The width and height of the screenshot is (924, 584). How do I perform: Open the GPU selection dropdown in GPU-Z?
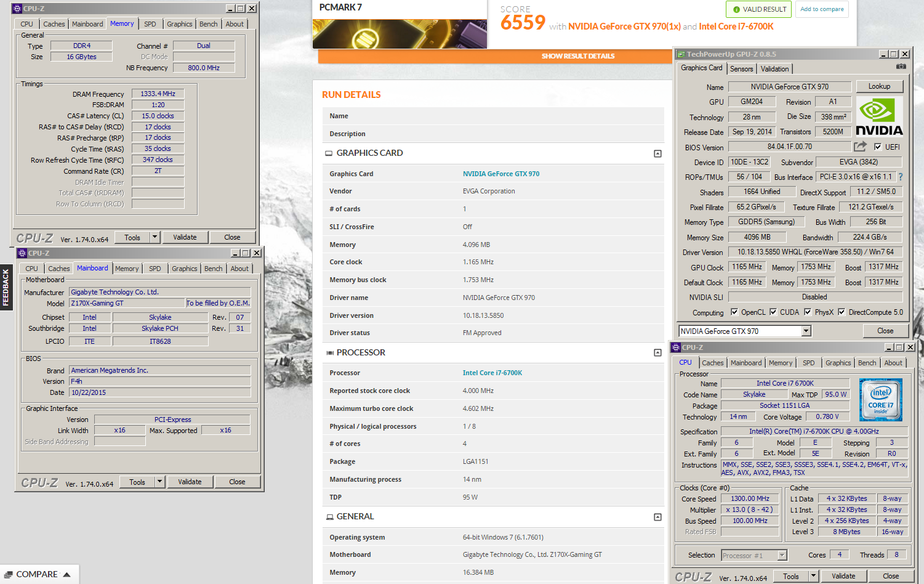coord(806,331)
